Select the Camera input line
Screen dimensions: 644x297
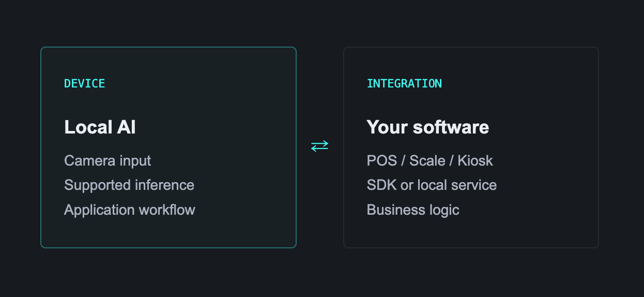tap(108, 160)
